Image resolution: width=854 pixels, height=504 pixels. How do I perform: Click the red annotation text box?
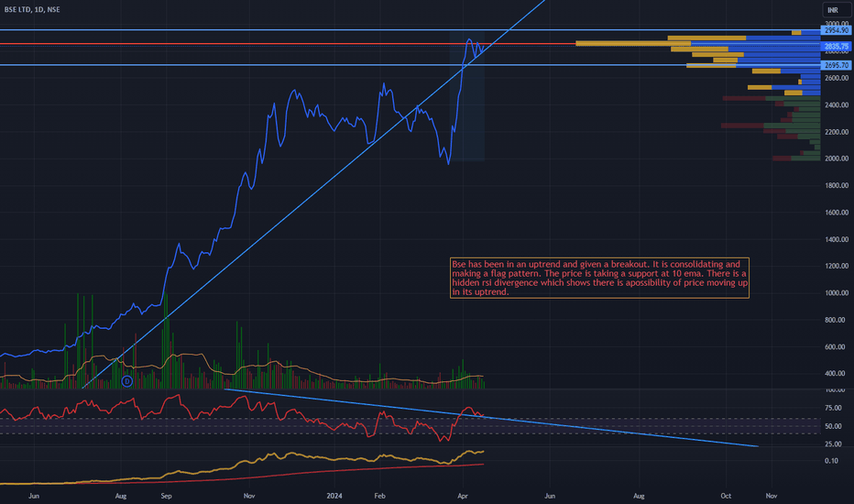coord(599,278)
